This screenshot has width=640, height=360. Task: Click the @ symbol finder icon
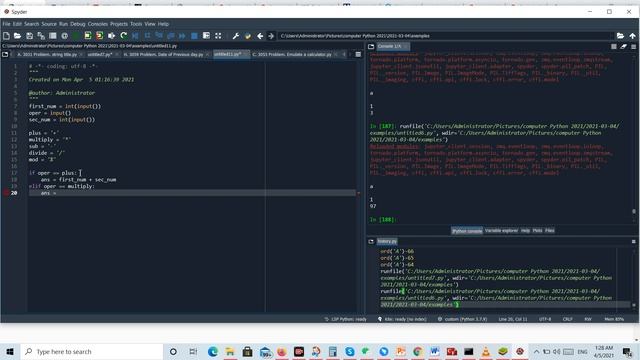tap(64, 36)
